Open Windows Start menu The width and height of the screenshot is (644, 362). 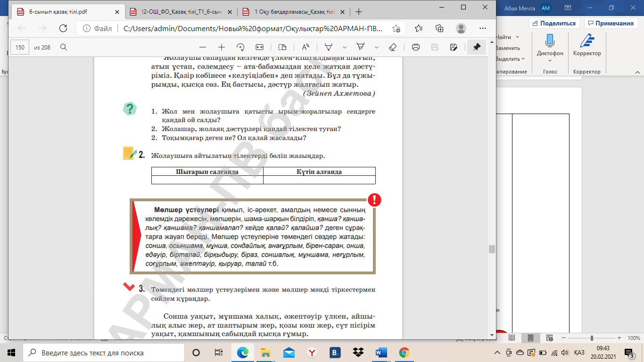(11, 353)
